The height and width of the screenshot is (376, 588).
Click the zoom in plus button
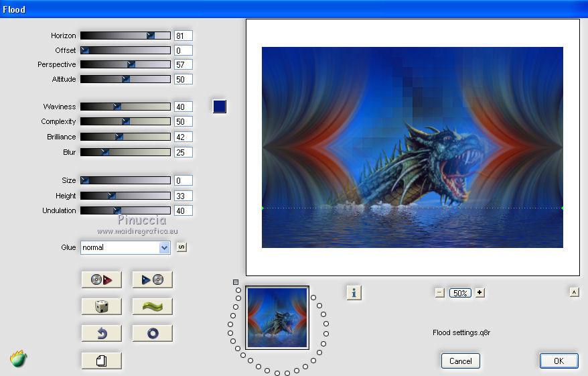(x=480, y=293)
